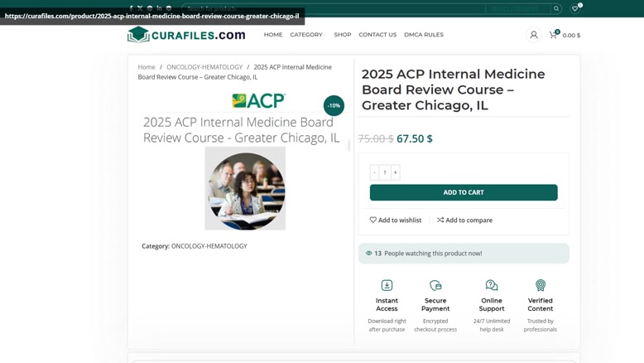Open CONTACT US page
This screenshot has height=363, width=644.
point(377,35)
